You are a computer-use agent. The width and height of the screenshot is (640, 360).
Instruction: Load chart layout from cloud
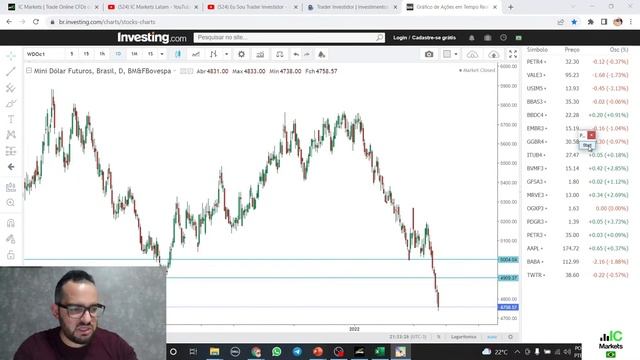[472, 54]
